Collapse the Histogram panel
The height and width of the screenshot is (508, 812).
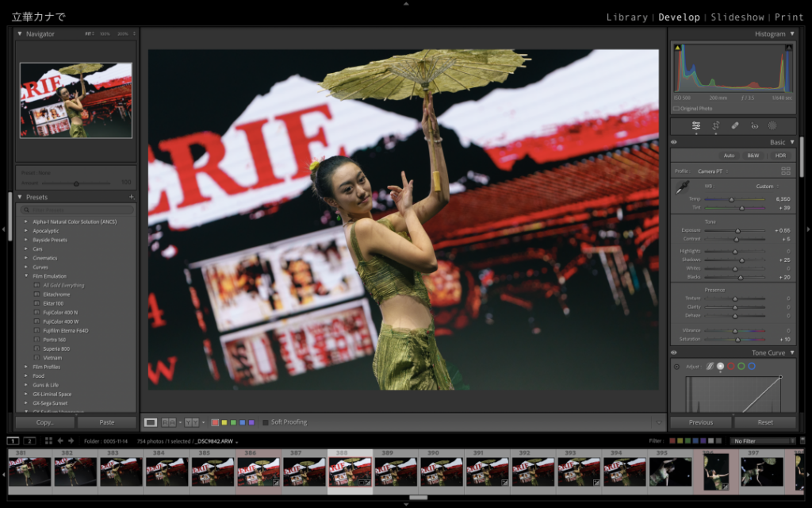point(792,33)
